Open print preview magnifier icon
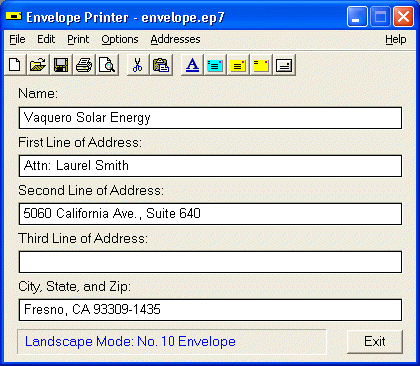 (x=107, y=65)
